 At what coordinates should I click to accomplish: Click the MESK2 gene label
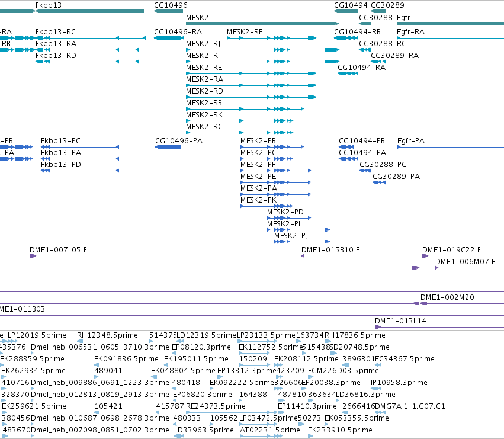197,17
